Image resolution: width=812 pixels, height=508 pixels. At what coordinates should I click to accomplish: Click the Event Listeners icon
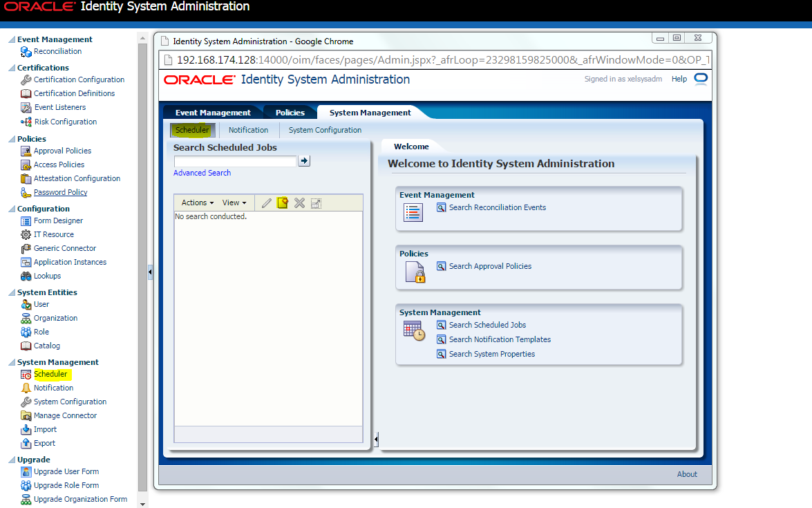pos(26,108)
